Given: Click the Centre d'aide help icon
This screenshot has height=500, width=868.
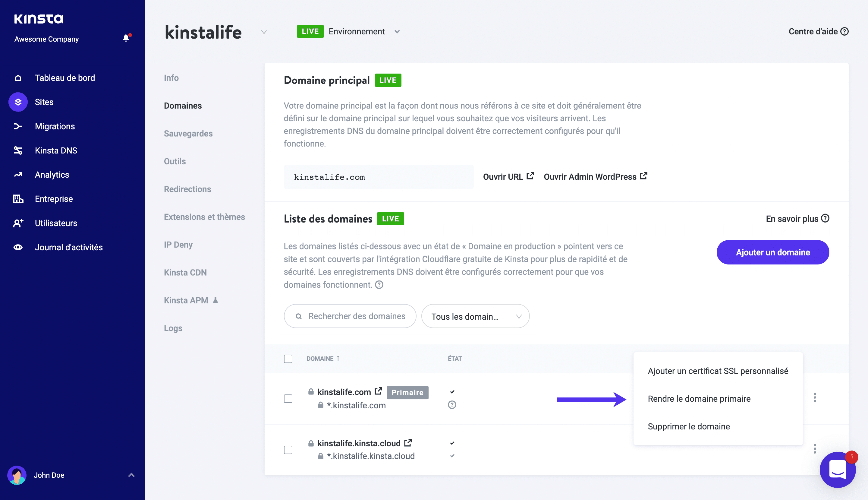Looking at the screenshot, I should (844, 32).
